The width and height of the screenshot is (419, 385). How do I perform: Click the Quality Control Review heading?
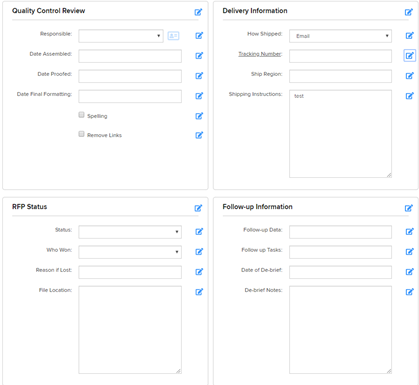click(x=49, y=11)
